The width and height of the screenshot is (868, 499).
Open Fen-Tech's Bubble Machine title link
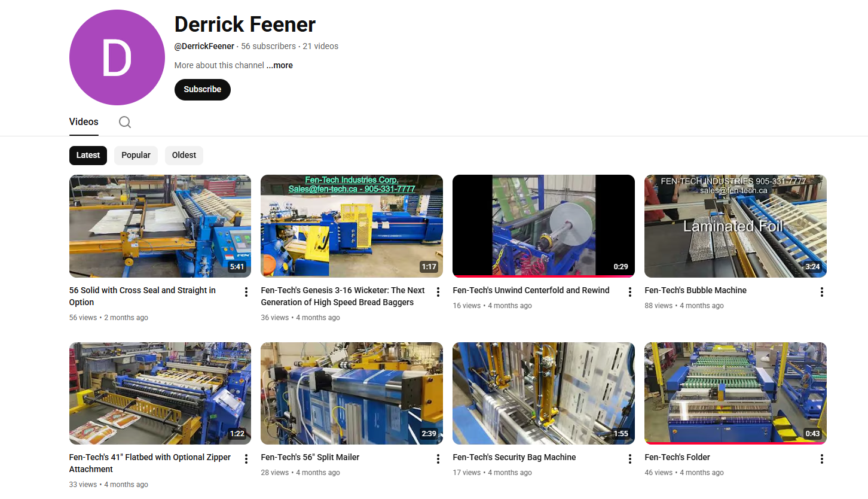click(x=696, y=290)
